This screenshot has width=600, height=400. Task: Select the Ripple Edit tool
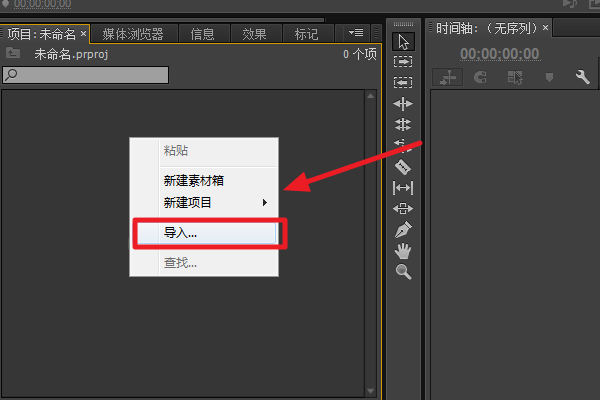click(x=403, y=103)
